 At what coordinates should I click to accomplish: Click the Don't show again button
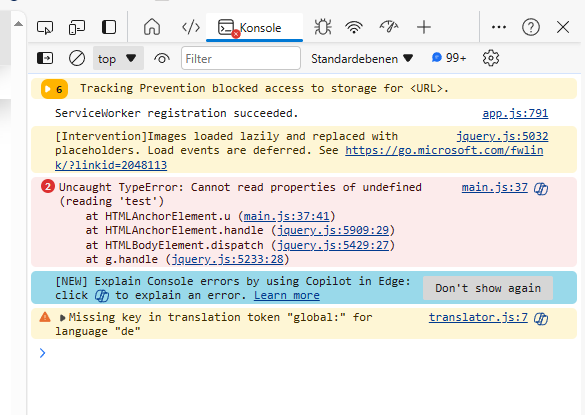pos(488,288)
